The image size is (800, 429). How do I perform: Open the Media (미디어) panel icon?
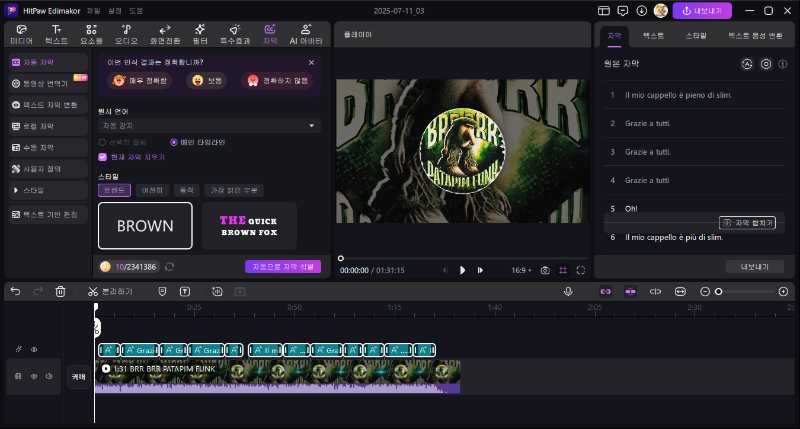point(21,34)
